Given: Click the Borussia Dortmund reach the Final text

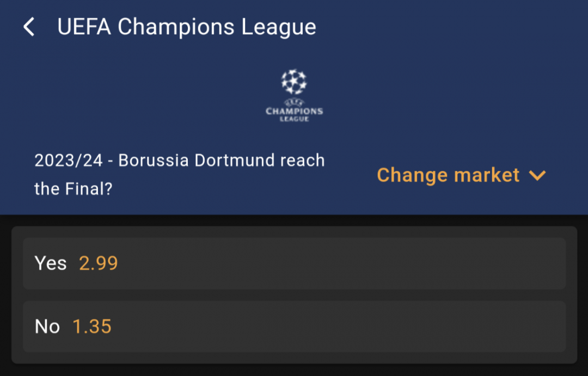Looking at the screenshot, I should coord(179,174).
